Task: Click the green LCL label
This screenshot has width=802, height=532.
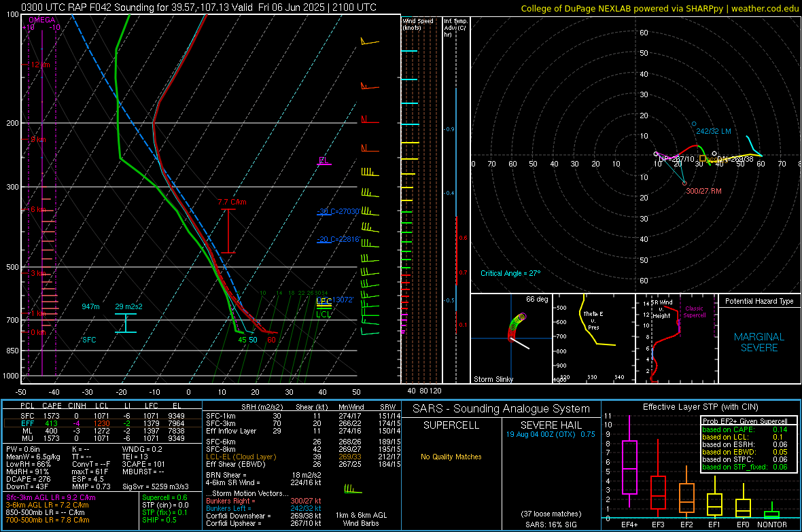Action: point(324,315)
